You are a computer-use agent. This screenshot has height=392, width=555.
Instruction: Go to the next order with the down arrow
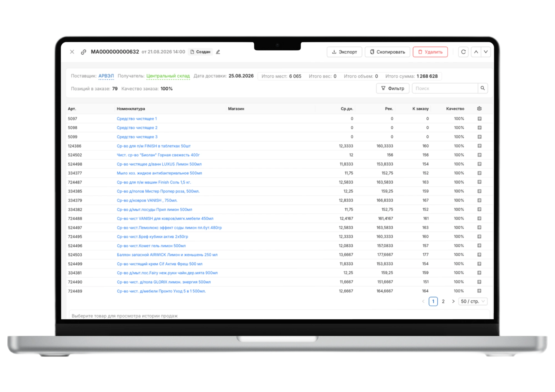pos(486,52)
